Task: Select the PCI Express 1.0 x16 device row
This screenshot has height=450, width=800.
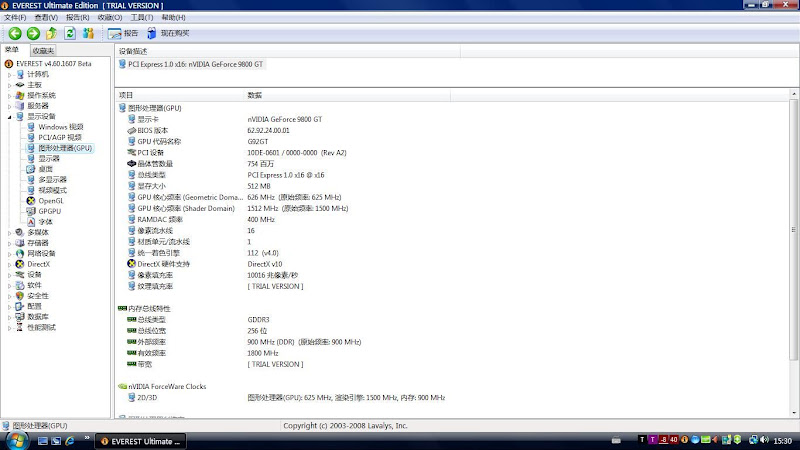Action: 191,64
